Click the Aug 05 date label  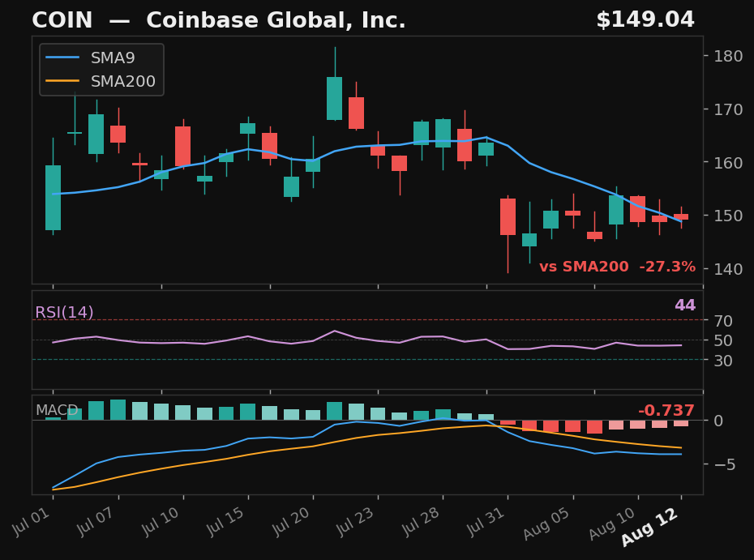tap(546, 524)
